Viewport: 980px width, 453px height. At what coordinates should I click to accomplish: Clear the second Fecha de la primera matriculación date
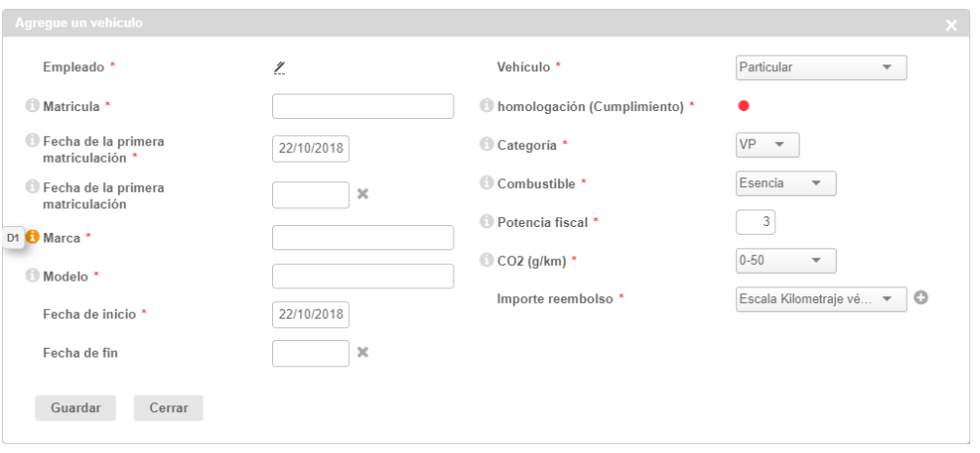(363, 194)
